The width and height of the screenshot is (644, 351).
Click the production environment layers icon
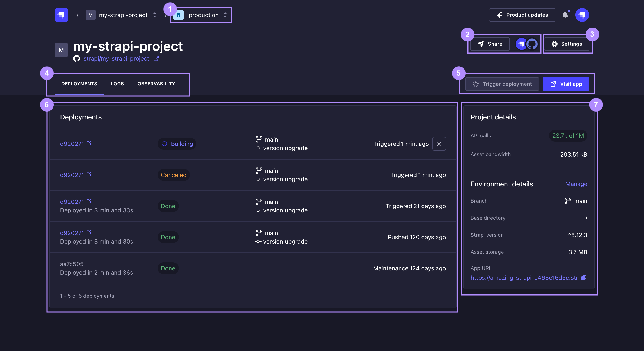click(x=178, y=15)
